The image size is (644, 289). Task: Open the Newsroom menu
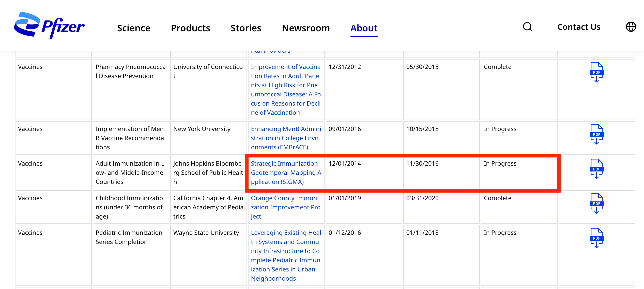pyautogui.click(x=306, y=28)
